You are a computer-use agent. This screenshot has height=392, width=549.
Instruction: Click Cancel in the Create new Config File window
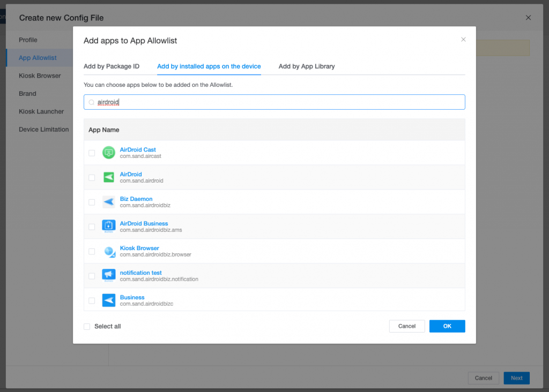[x=484, y=378]
